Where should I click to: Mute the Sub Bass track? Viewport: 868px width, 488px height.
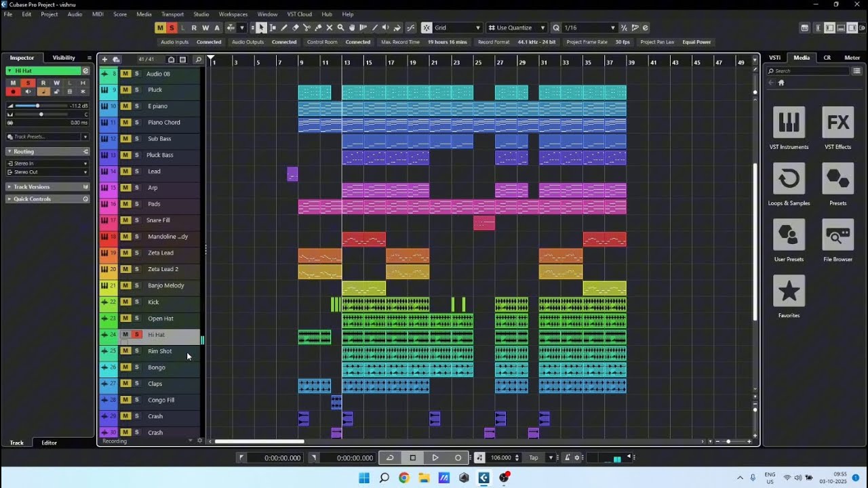[125, 138]
